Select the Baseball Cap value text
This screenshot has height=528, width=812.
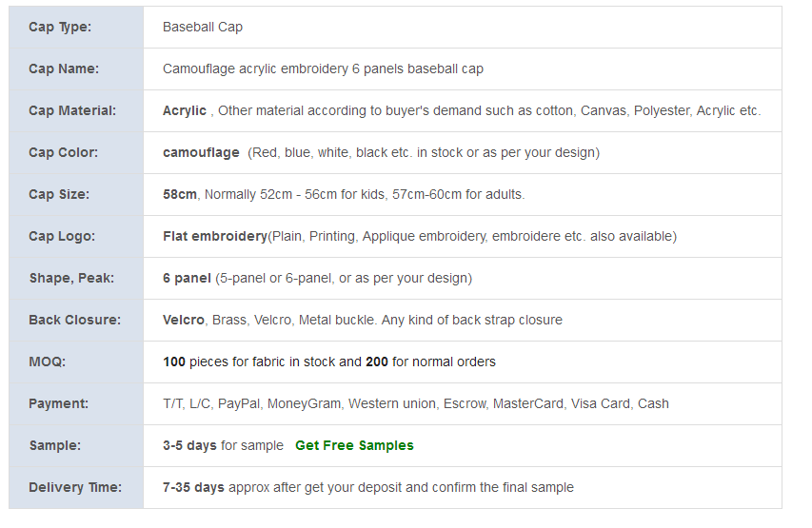203,27
